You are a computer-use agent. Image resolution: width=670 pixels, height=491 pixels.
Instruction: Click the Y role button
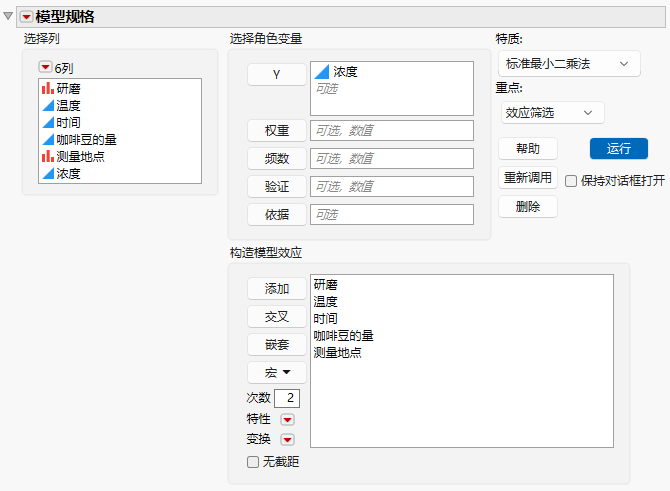click(x=276, y=74)
